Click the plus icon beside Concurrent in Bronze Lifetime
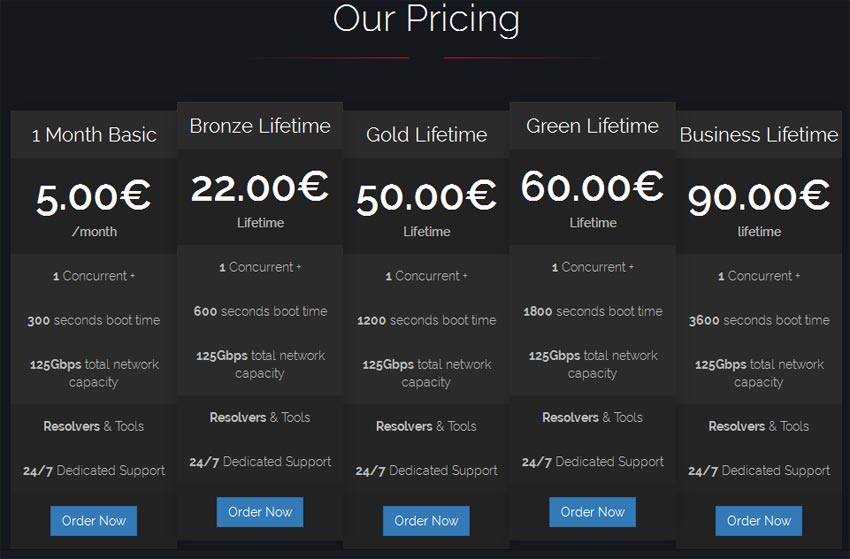 coord(298,267)
